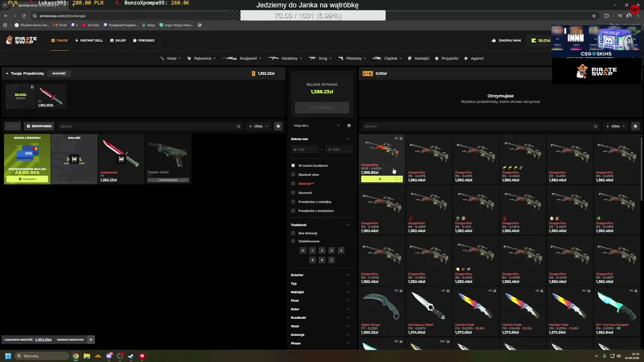Collapse the Zakres cen section

pos(349,139)
